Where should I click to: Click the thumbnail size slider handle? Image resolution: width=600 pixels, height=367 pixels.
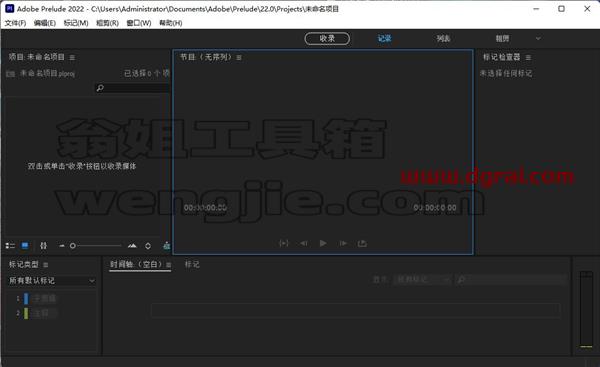[73, 246]
